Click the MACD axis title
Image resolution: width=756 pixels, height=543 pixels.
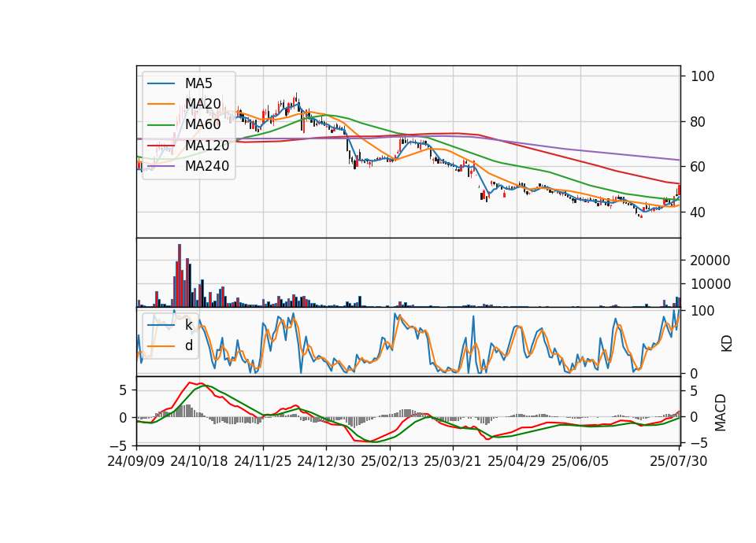point(721,412)
